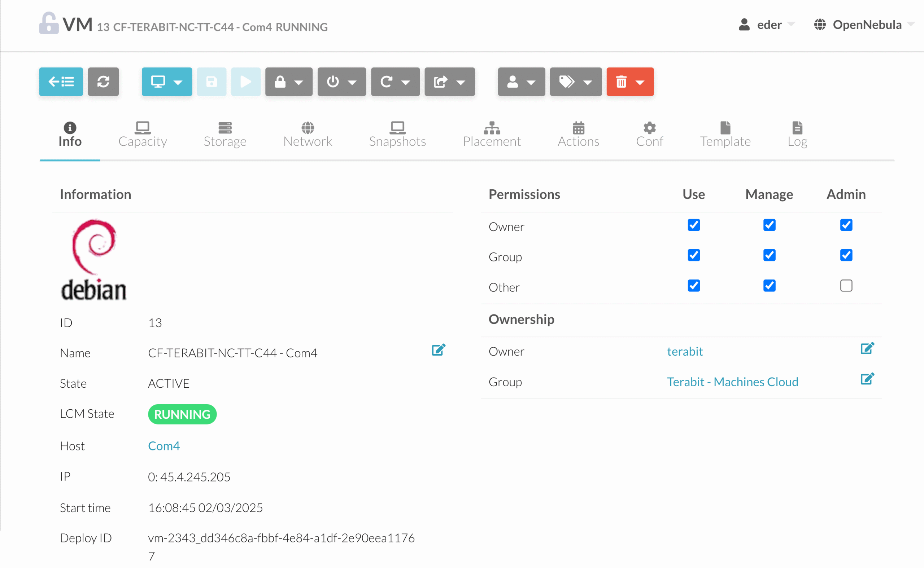Click the Debian logo image
The height and width of the screenshot is (568, 924).
coord(94,260)
